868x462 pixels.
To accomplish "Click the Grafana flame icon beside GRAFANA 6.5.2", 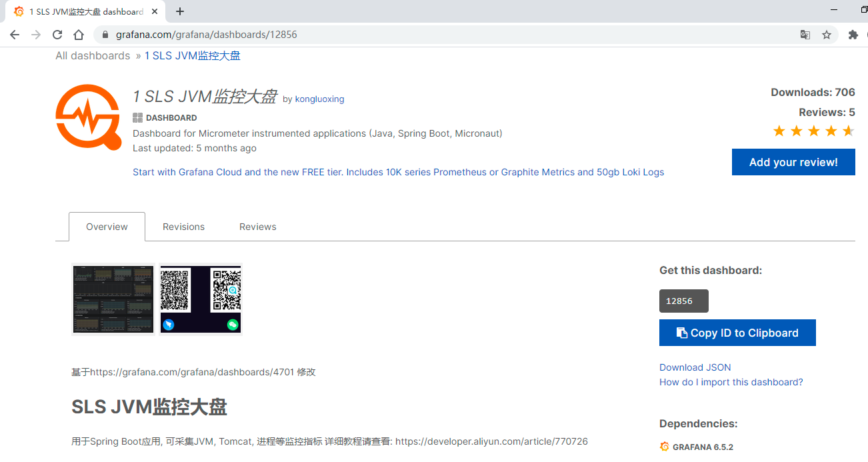I will click(664, 447).
